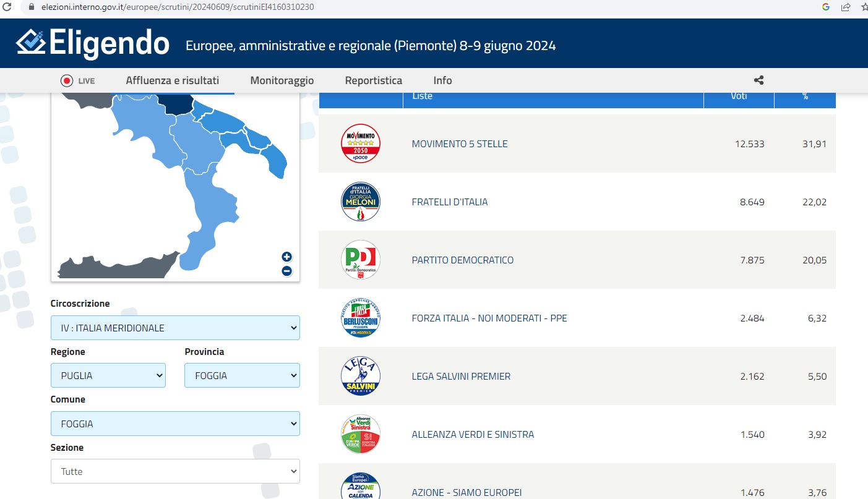Viewport: 868px width, 499px height.
Task: Click the Movimento 5 Stelle party logo
Action: [361, 143]
